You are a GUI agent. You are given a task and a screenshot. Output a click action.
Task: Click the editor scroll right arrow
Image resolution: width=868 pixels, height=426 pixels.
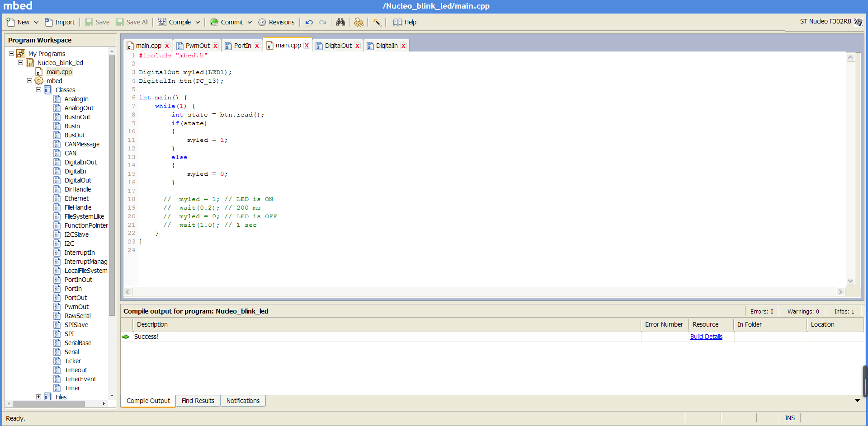point(840,292)
